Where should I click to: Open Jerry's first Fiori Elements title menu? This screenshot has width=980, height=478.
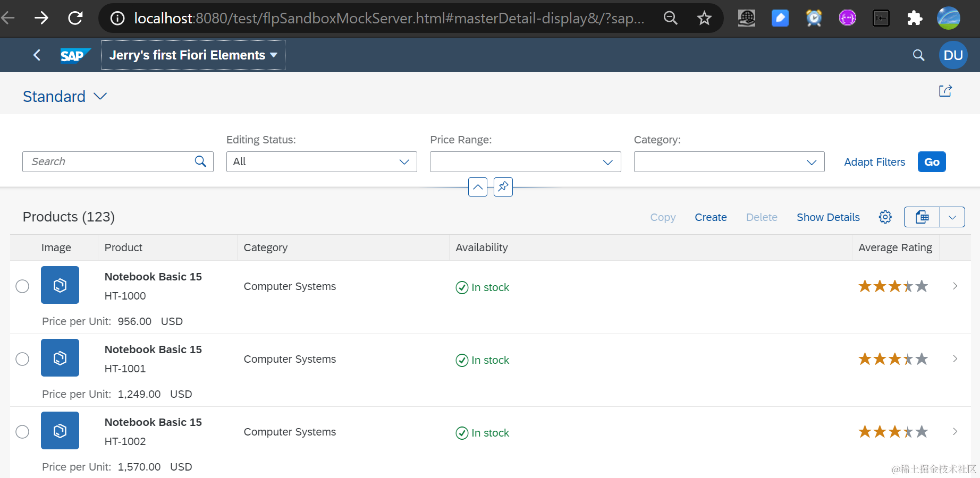pyautogui.click(x=193, y=55)
